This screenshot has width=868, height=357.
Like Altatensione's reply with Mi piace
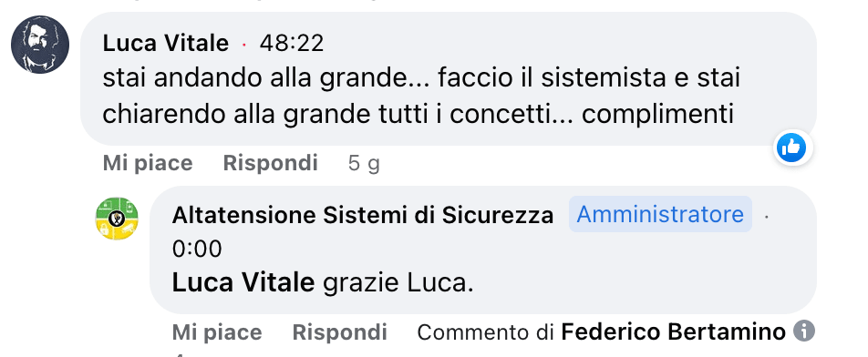tap(217, 332)
